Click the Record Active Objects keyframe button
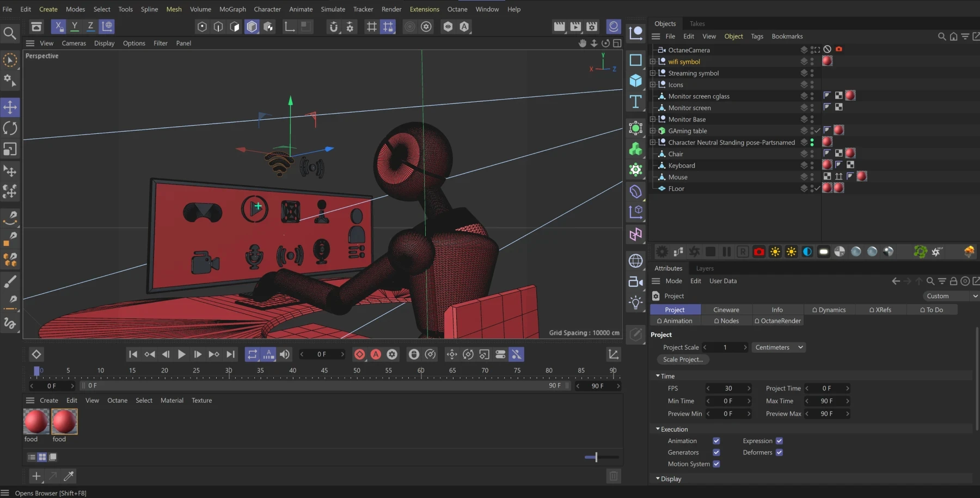980x498 pixels. (359, 354)
